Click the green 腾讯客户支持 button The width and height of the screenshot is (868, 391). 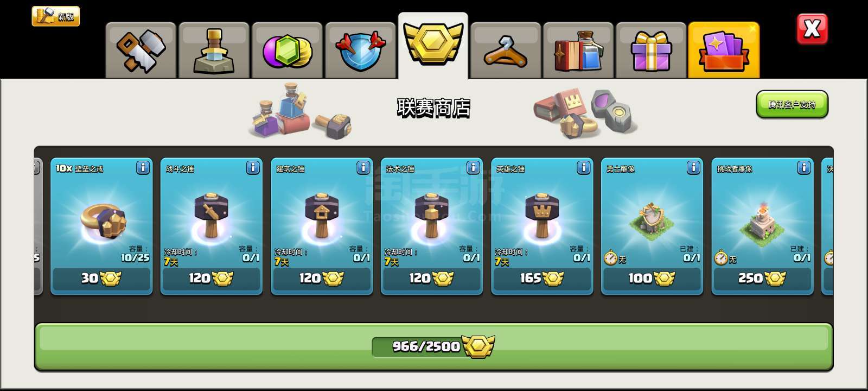pyautogui.click(x=792, y=104)
